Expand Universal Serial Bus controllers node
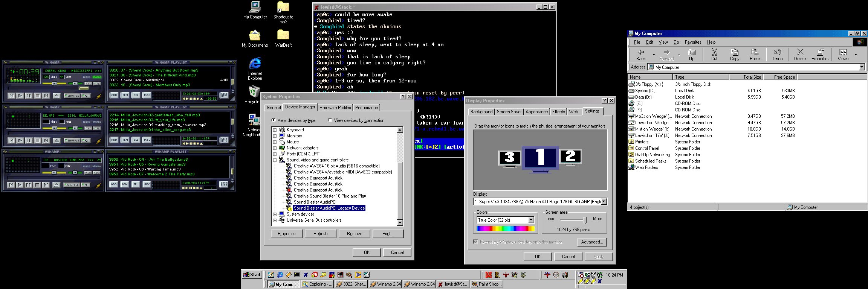 [275, 220]
